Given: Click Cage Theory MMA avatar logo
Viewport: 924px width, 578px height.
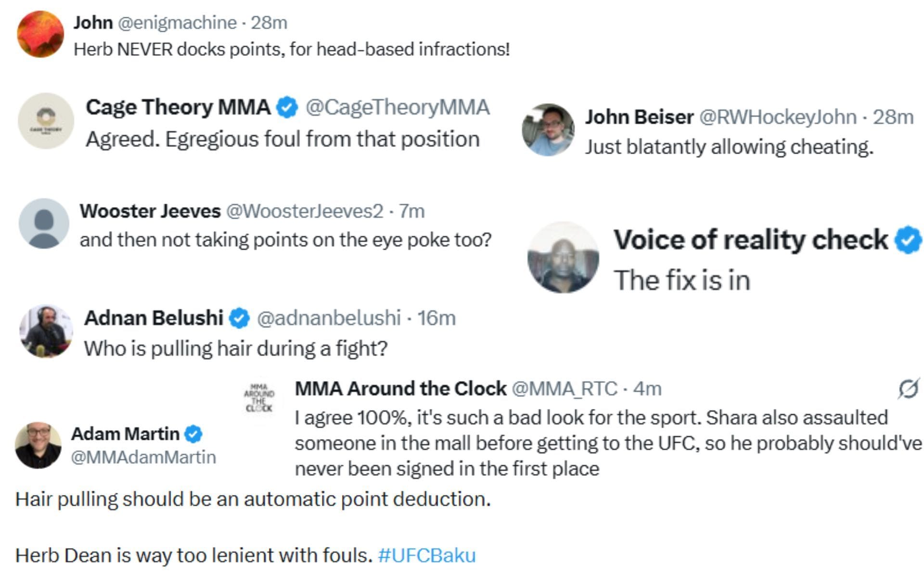Looking at the screenshot, I should [x=46, y=121].
